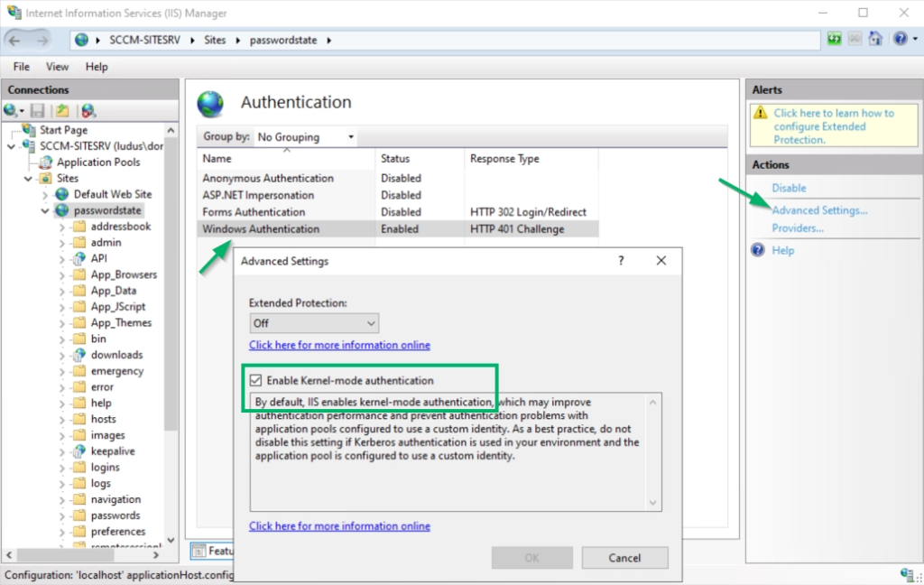Click the Disable action link
The image size is (924, 585).
pos(789,188)
